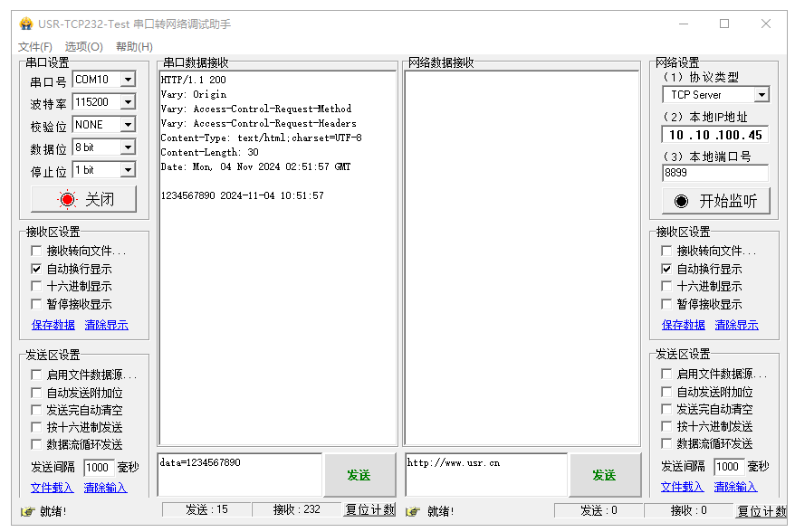Click the 1234567890 2024-11-04 response line

tap(242, 195)
